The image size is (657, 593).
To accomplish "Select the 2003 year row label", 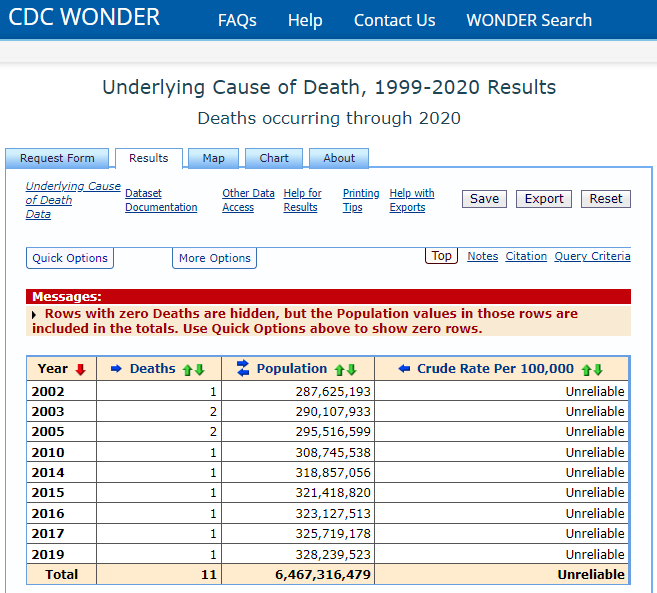I will coord(48,412).
